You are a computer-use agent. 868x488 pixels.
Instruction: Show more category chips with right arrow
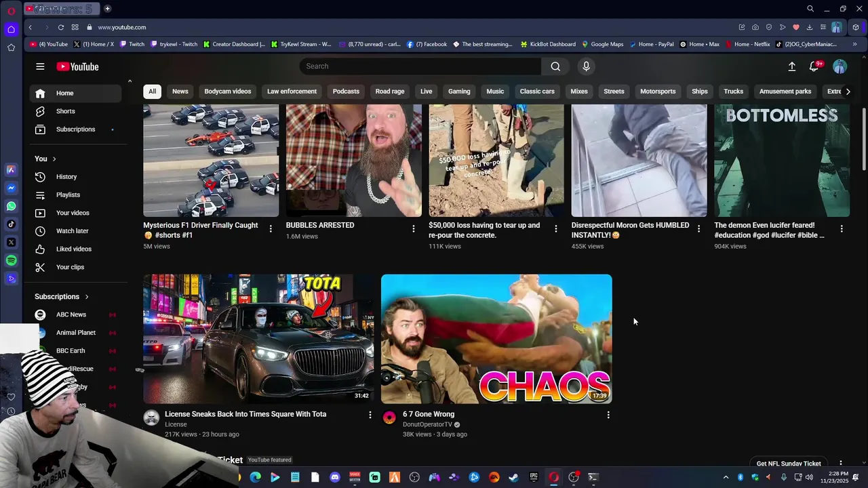[x=847, y=91]
